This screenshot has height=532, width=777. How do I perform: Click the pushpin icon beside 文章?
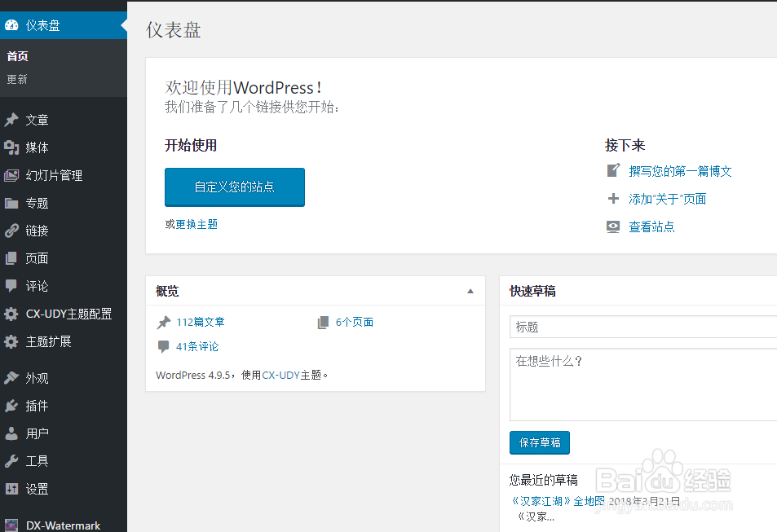click(11, 120)
